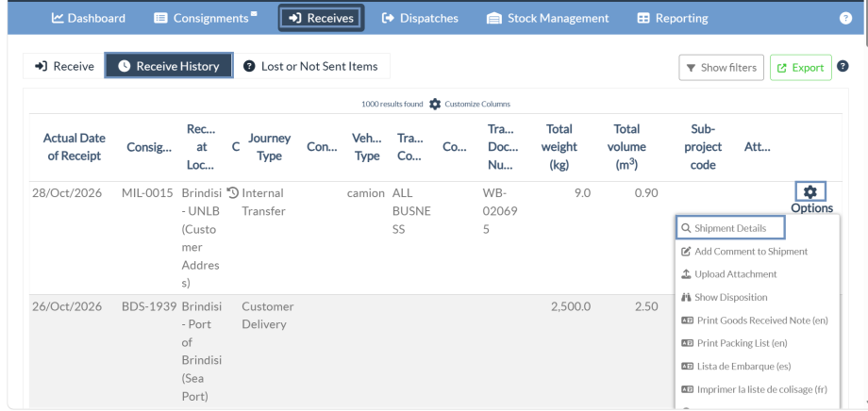Go to the Dispatches tab

[x=420, y=18]
